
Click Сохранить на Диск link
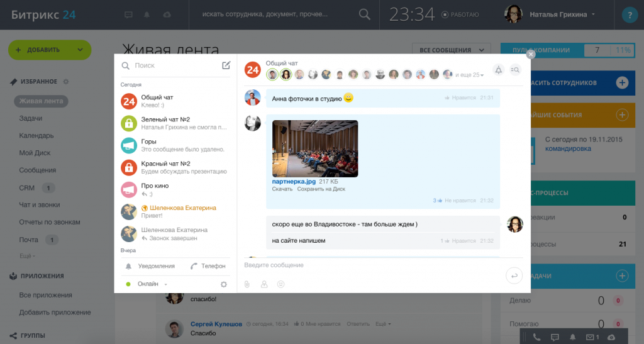pos(321,189)
